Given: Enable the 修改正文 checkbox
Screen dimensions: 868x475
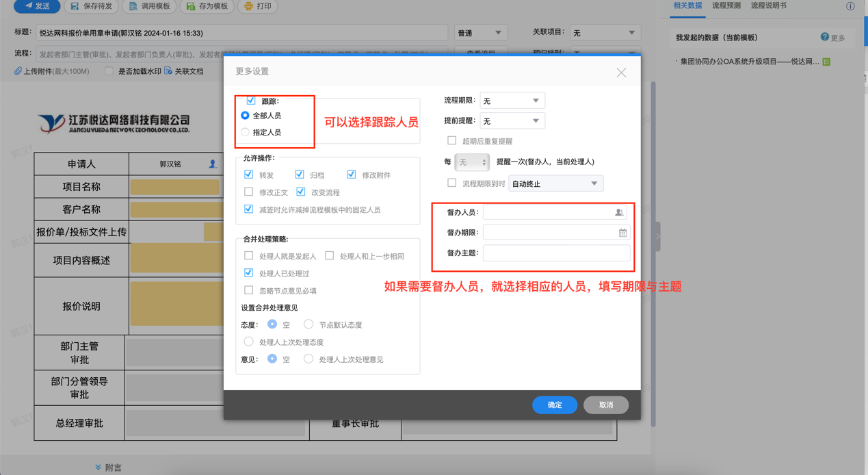Looking at the screenshot, I should click(248, 192).
